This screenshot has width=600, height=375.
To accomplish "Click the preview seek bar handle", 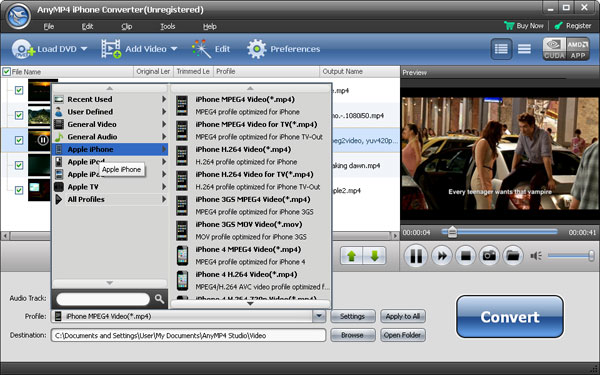I will coord(452,232).
